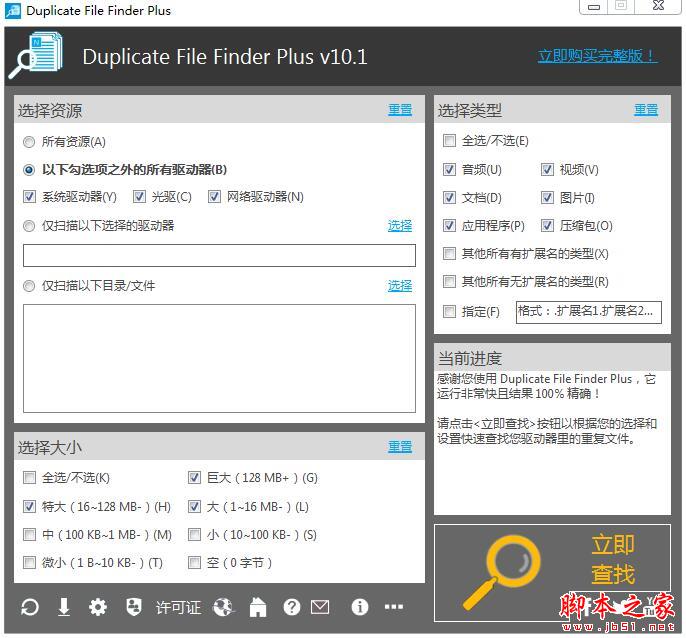Uncheck 系统驱动器(Y) checkbox
This screenshot has height=638, width=686.
pyautogui.click(x=29, y=197)
